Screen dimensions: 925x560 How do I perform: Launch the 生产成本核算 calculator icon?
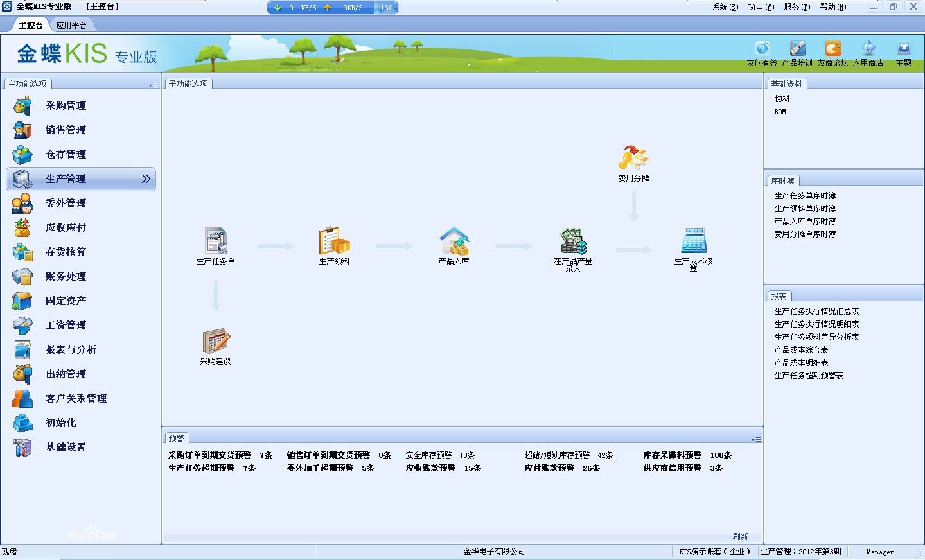click(x=694, y=241)
